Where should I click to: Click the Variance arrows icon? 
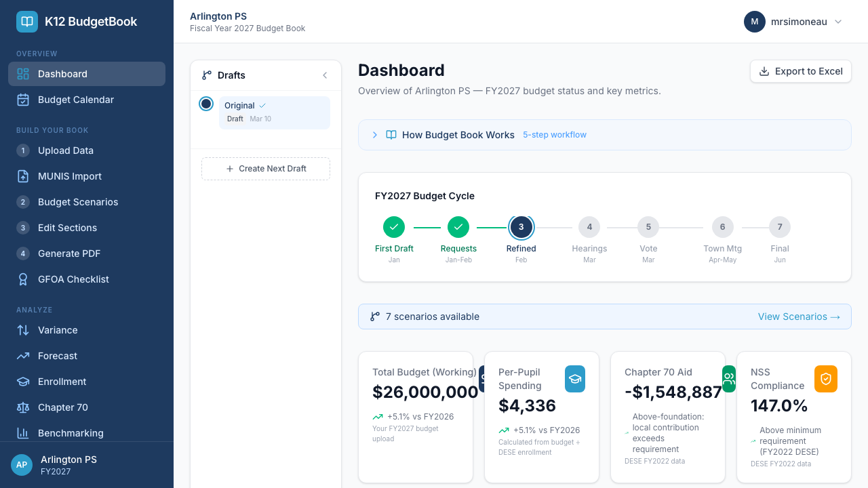pos(23,330)
